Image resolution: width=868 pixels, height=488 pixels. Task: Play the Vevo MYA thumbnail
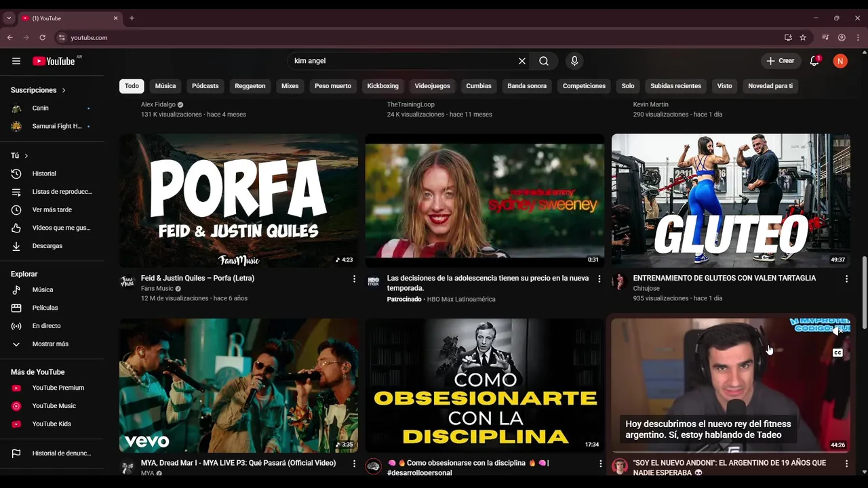(x=239, y=386)
